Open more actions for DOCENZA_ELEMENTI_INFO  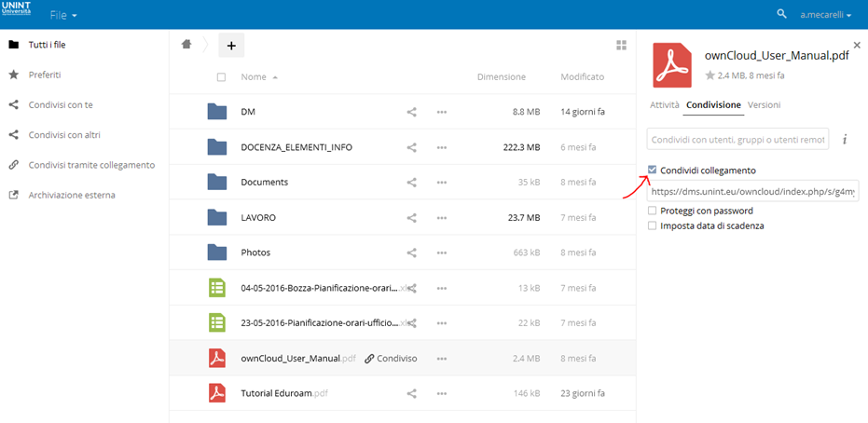click(x=441, y=147)
